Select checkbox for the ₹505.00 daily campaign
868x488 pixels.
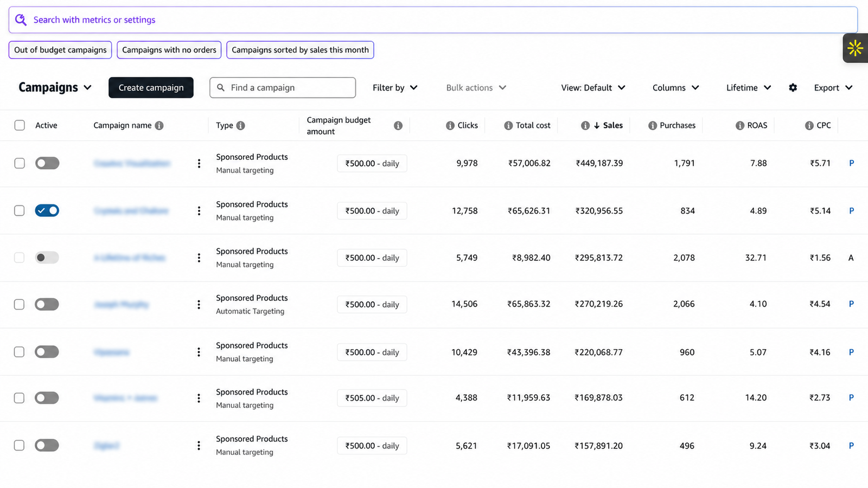point(20,398)
